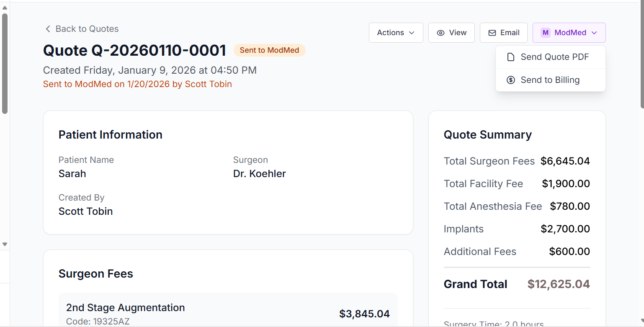Click the eye icon in View button

440,33
